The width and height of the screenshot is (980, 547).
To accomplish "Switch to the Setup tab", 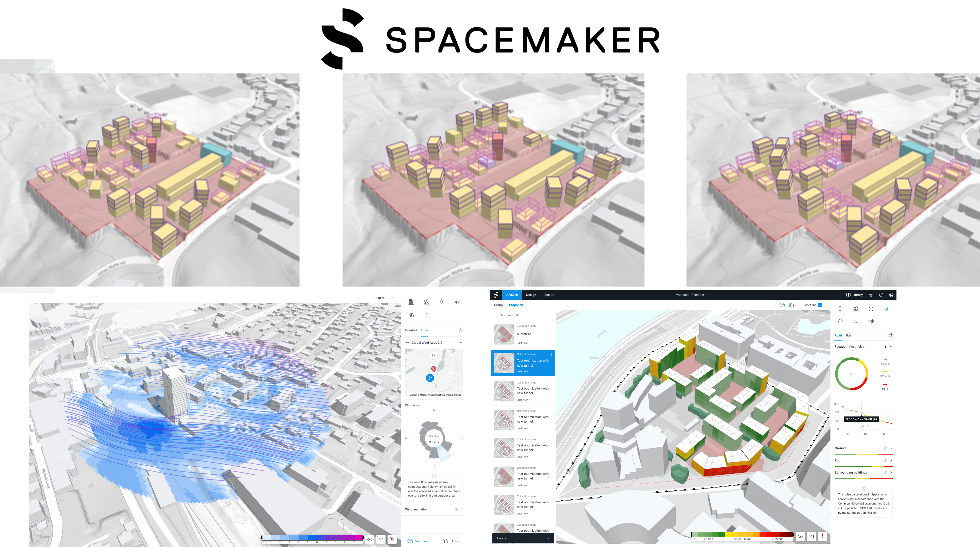I will tap(498, 305).
